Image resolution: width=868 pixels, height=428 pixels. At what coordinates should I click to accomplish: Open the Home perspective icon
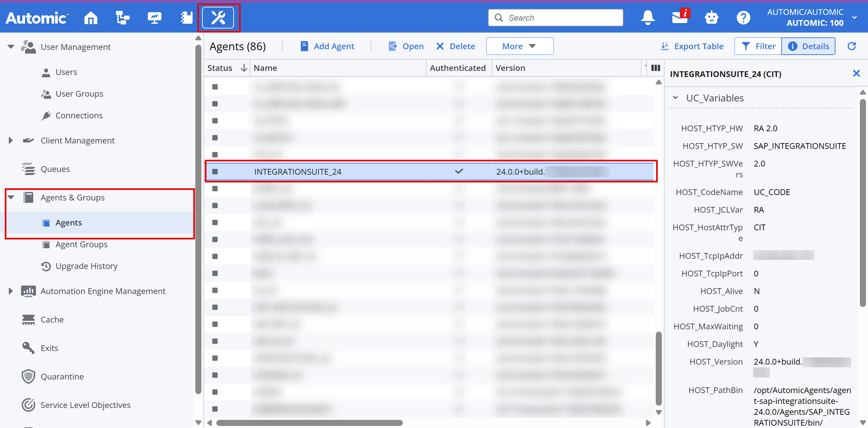[x=91, y=18]
